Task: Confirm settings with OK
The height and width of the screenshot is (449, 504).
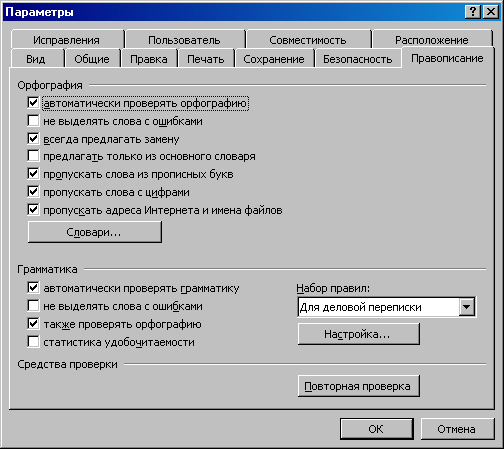Action: [377, 429]
